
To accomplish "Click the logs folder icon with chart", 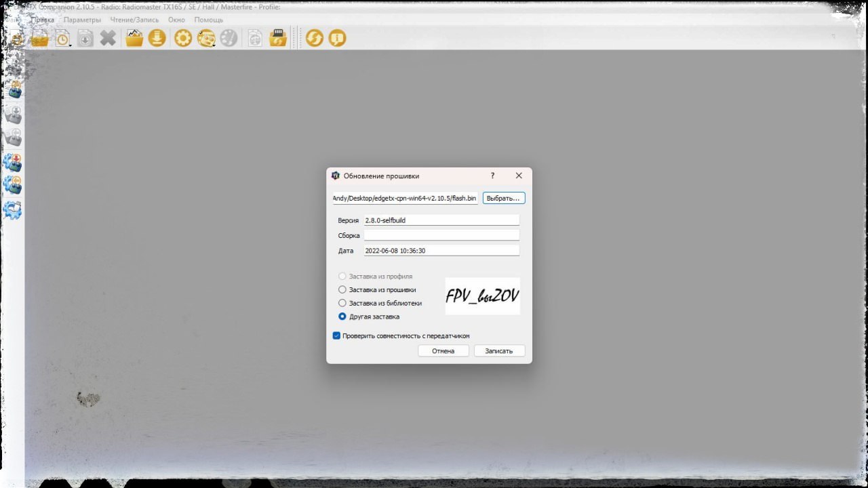I will coord(134,38).
